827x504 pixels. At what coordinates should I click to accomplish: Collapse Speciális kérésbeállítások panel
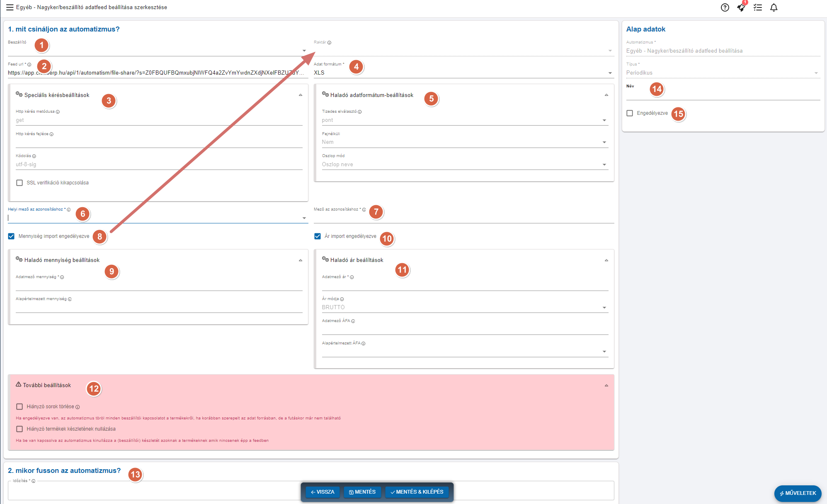(x=301, y=95)
